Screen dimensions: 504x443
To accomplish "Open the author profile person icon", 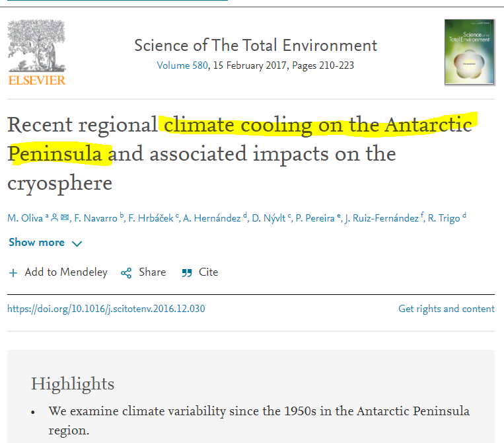I will click(x=55, y=218).
